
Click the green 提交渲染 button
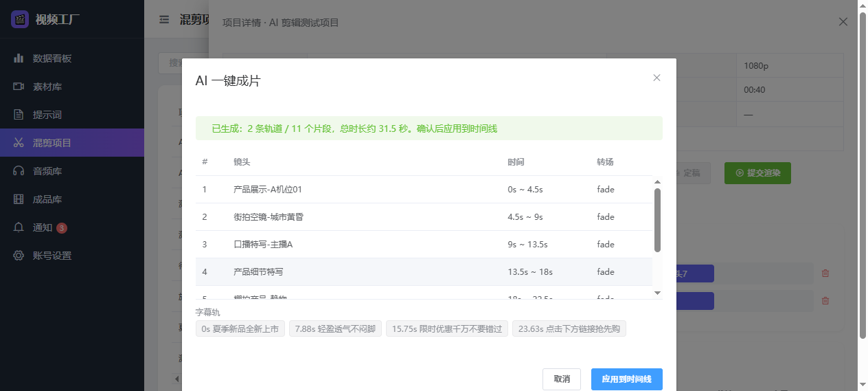(x=757, y=173)
